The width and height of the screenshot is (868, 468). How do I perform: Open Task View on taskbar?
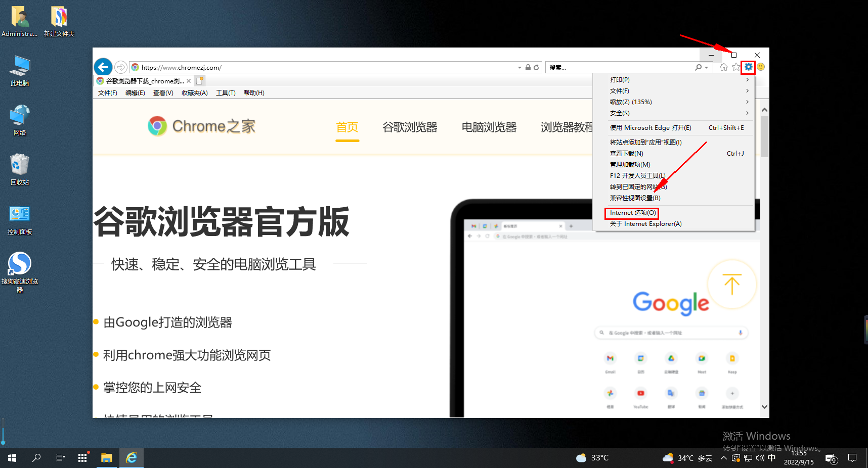tap(60, 458)
